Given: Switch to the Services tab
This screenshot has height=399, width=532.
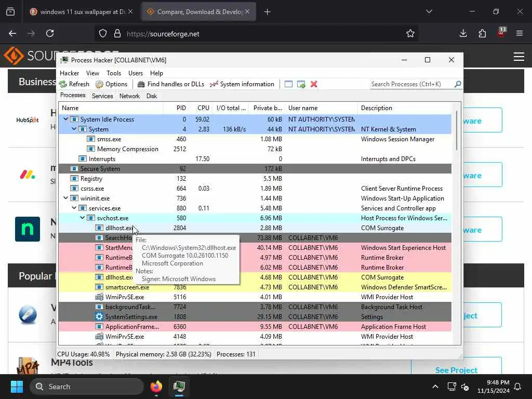Looking at the screenshot, I should 102,96.
